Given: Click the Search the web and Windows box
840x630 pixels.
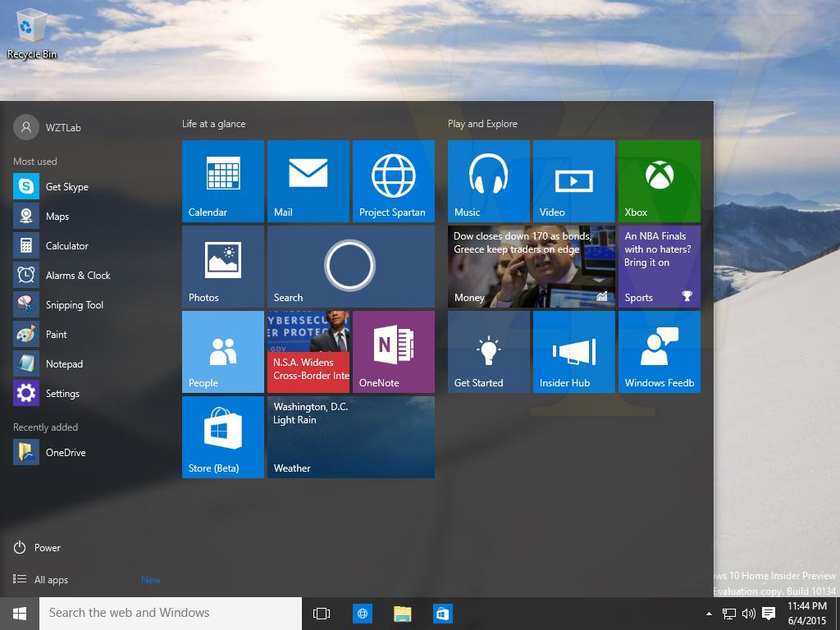Looking at the screenshot, I should tap(171, 614).
